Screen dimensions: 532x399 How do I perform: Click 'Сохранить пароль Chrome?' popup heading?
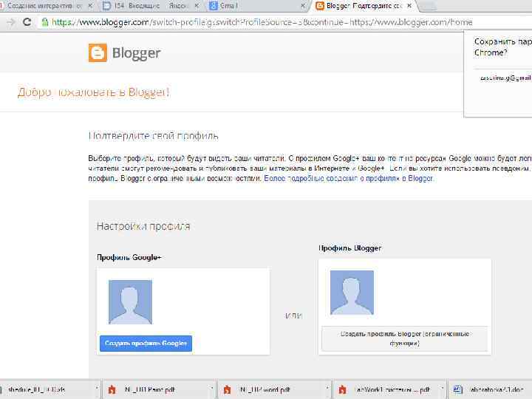(503, 47)
